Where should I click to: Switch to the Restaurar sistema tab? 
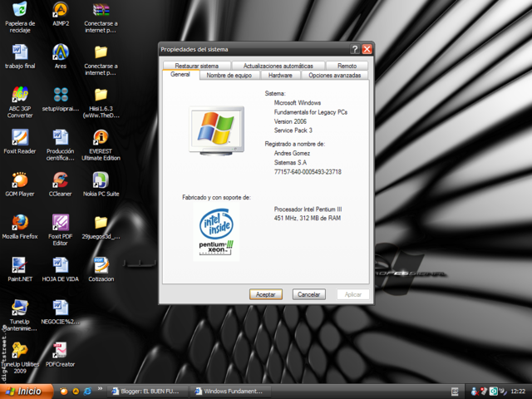click(x=197, y=66)
